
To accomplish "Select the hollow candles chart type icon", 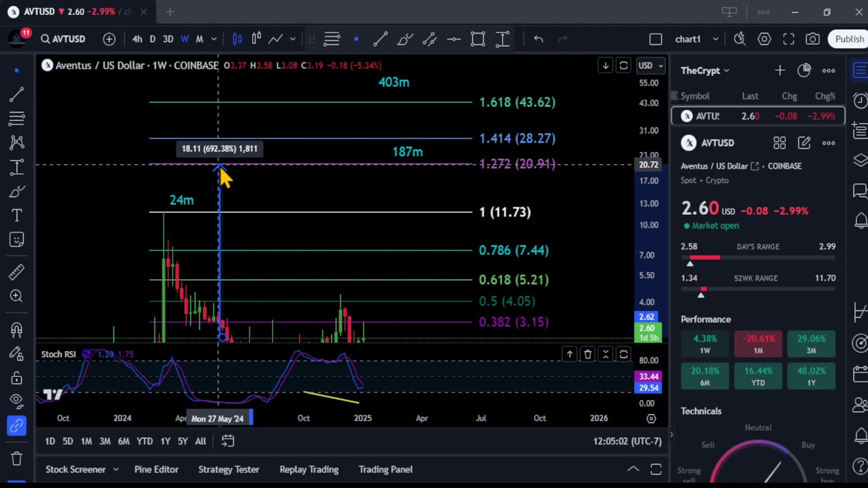I will 256,39.
